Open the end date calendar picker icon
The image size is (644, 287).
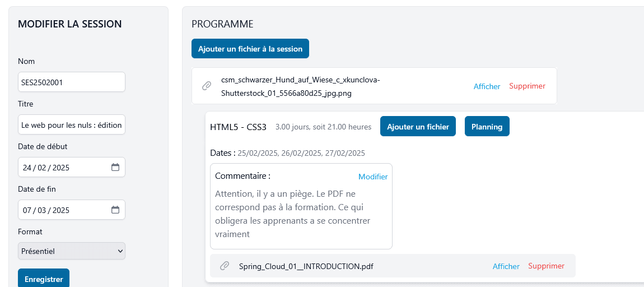point(115,210)
